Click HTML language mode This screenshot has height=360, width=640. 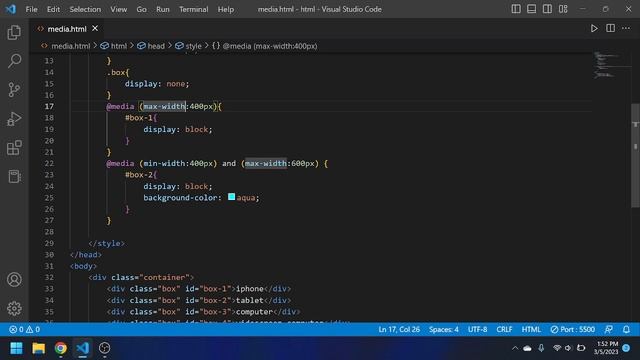[x=531, y=329]
